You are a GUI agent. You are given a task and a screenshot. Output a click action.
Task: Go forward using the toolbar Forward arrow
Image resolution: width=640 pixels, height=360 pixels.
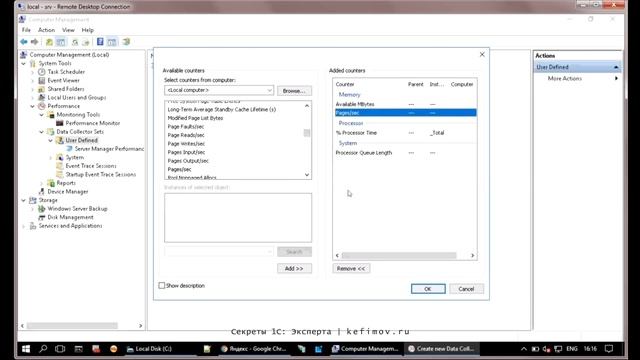[x=35, y=42]
